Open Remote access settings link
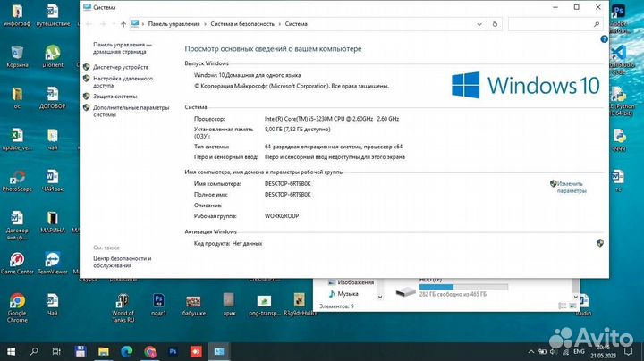 (123, 81)
